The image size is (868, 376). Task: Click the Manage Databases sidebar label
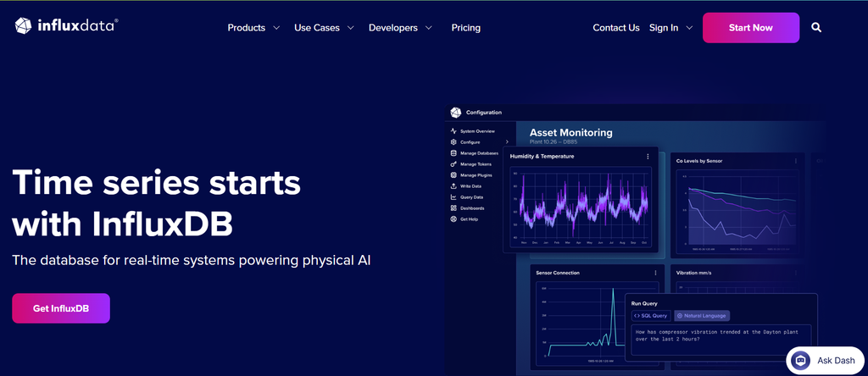[x=480, y=153]
